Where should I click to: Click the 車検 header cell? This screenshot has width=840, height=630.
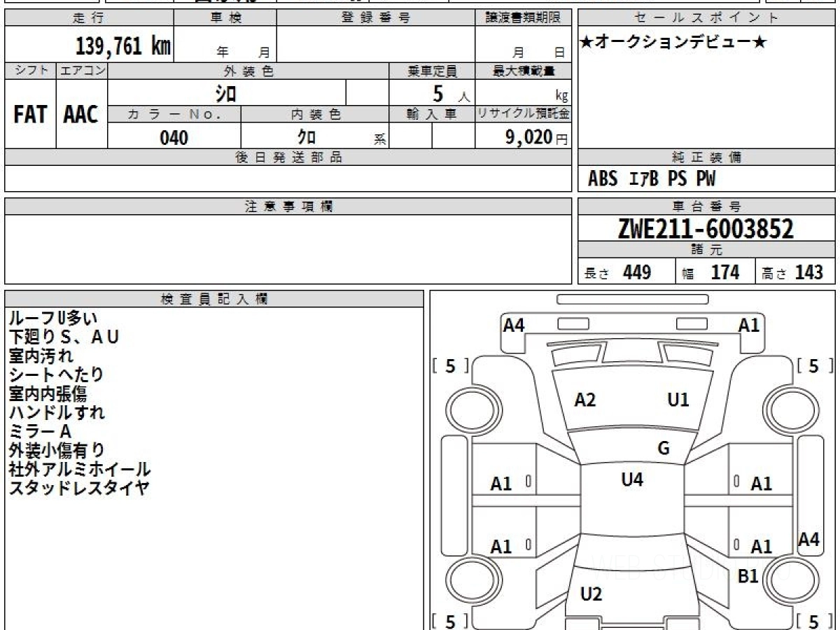point(225,18)
